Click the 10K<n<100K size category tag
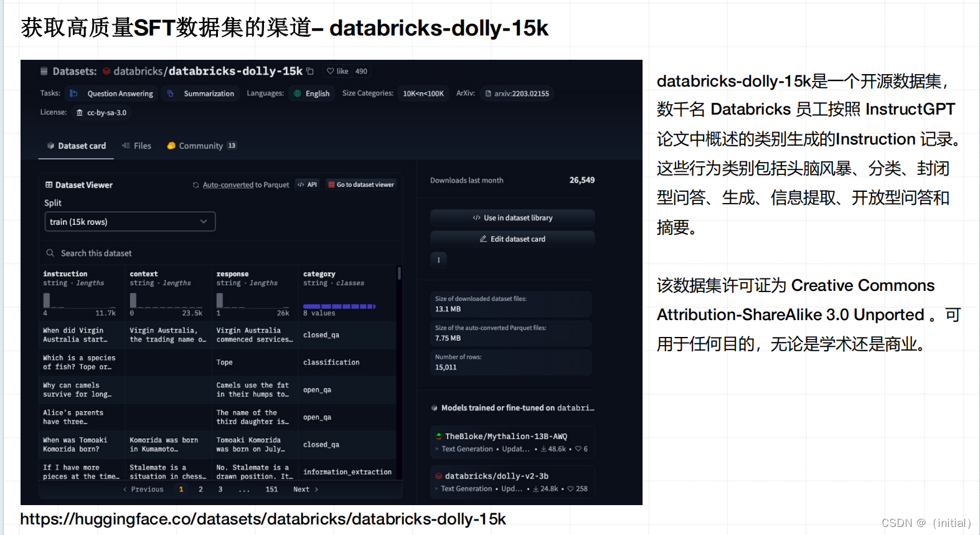 coord(423,93)
